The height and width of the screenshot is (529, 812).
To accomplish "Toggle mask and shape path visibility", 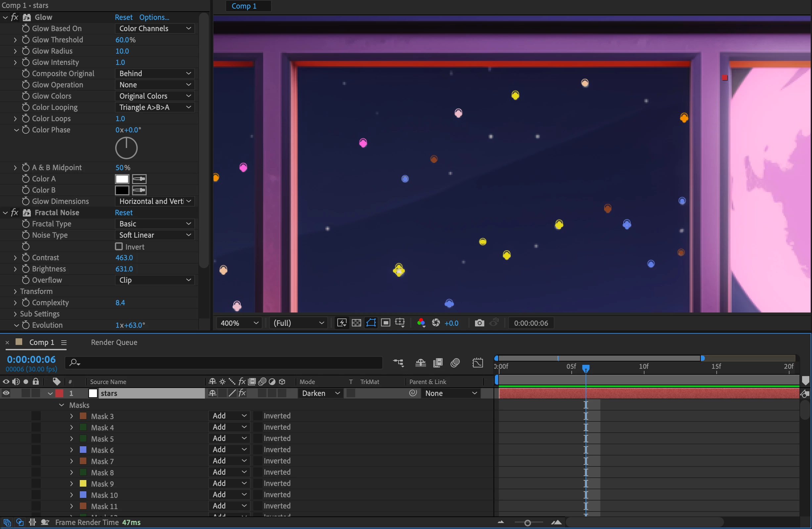I will (x=371, y=323).
